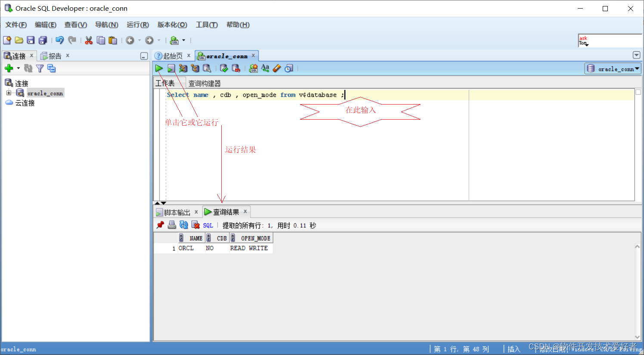Screen dimensions: 644x355
Task: Click the Paste clipboard icon
Action: pyautogui.click(x=113, y=40)
